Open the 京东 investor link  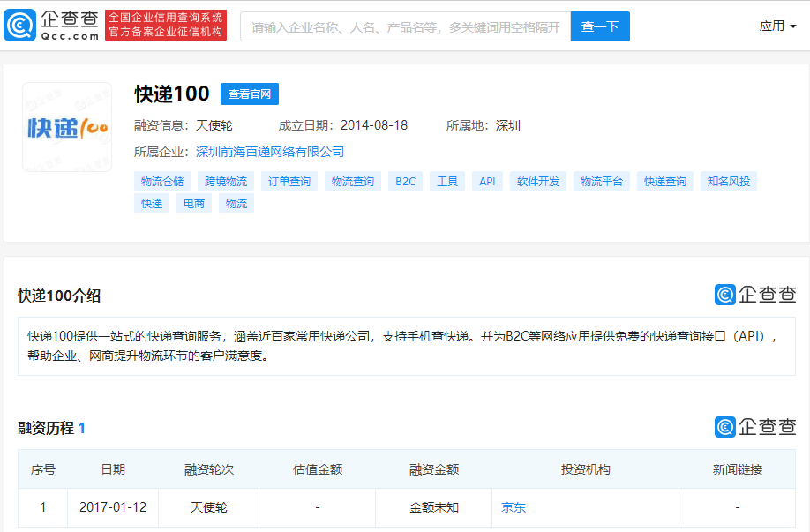[x=514, y=507]
